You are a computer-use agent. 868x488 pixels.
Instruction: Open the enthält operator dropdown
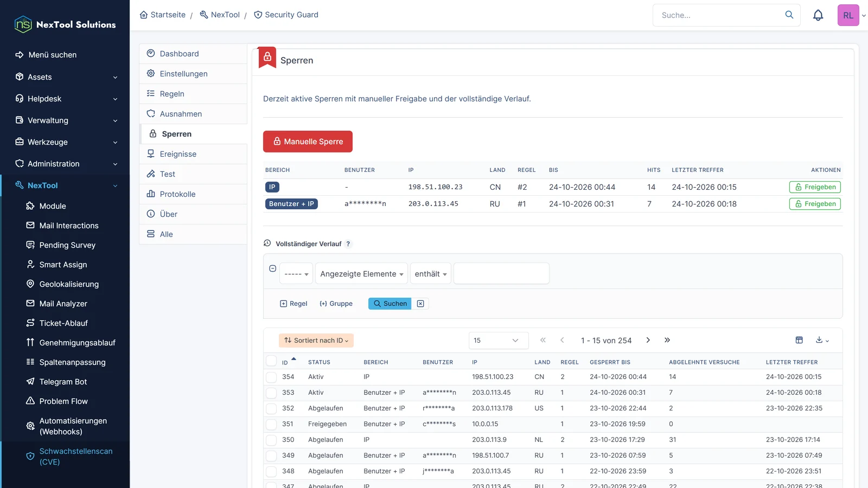coord(431,274)
